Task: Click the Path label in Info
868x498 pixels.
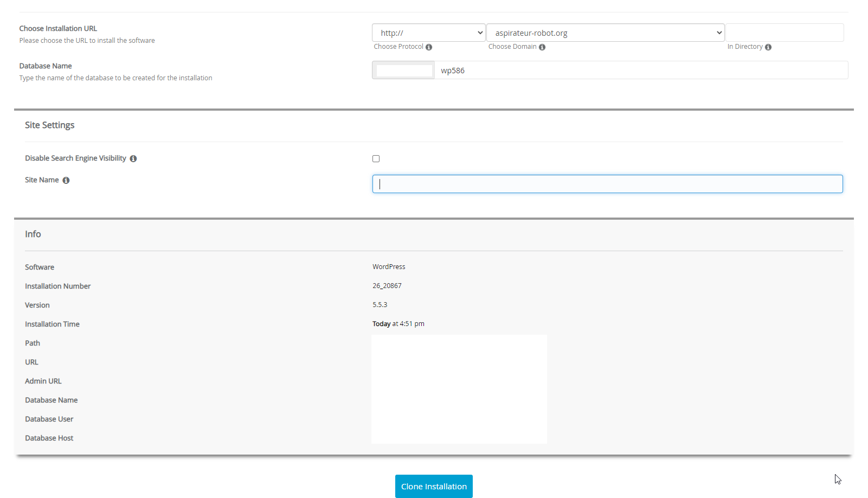Action: [x=33, y=343]
